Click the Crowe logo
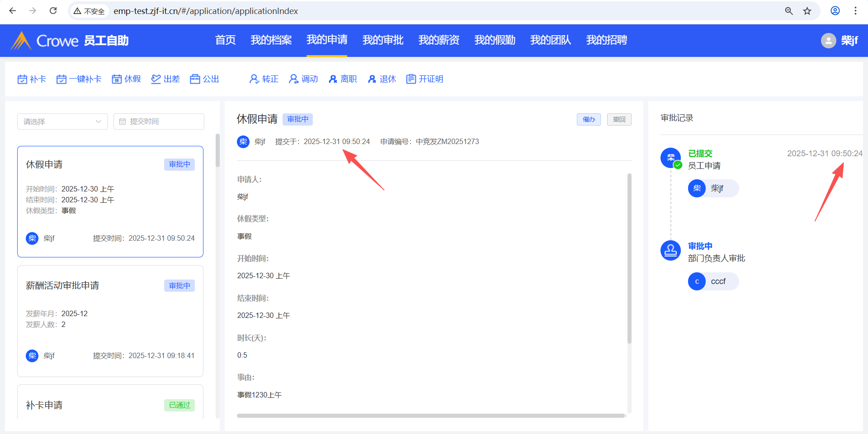Image resolution: width=868 pixels, height=434 pixels. coord(44,41)
